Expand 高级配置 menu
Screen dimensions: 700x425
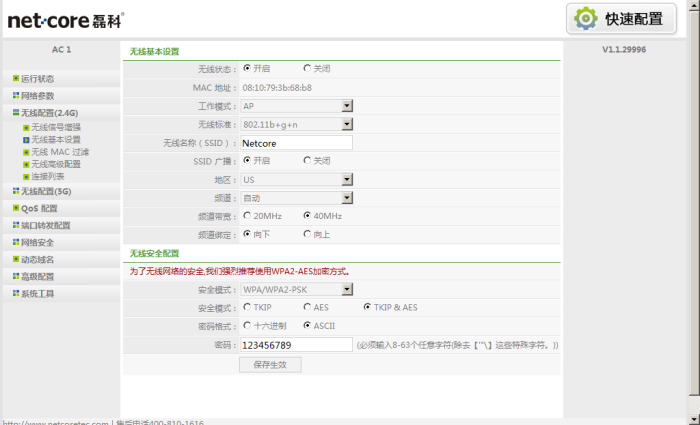pos(38,276)
